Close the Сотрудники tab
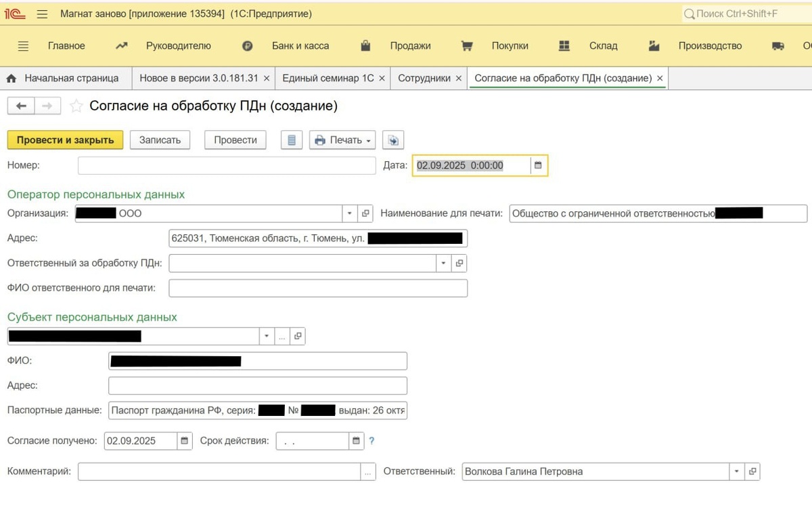Image resolution: width=812 pixels, height=508 pixels. pyautogui.click(x=459, y=79)
